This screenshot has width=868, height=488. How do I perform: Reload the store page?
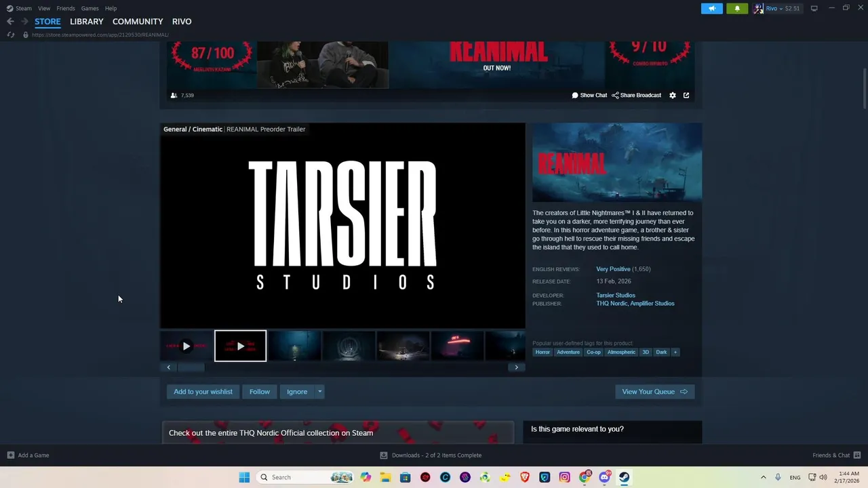coord(10,35)
